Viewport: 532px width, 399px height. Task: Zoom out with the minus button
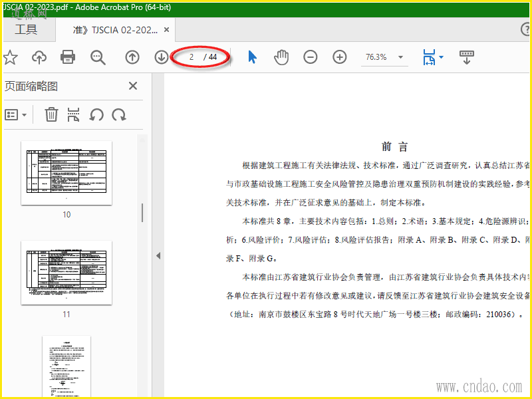311,57
